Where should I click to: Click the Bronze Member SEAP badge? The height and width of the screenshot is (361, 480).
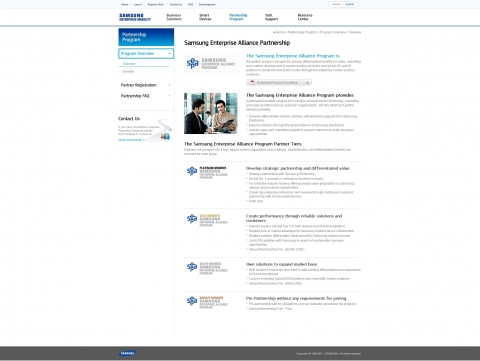[207, 302]
